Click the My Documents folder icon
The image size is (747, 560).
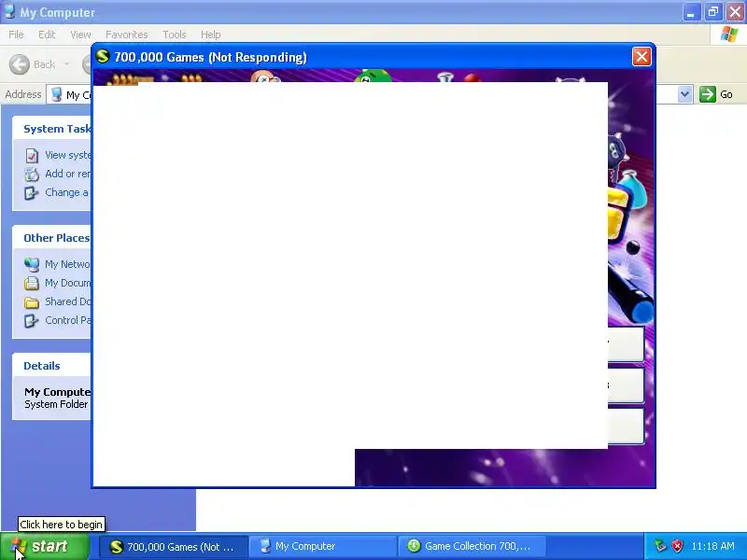pyautogui.click(x=32, y=283)
